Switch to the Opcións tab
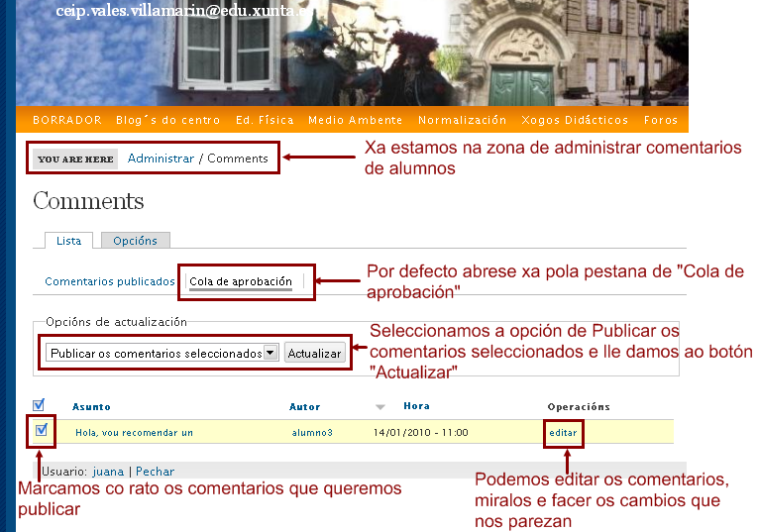The height and width of the screenshot is (532, 758). (x=135, y=241)
